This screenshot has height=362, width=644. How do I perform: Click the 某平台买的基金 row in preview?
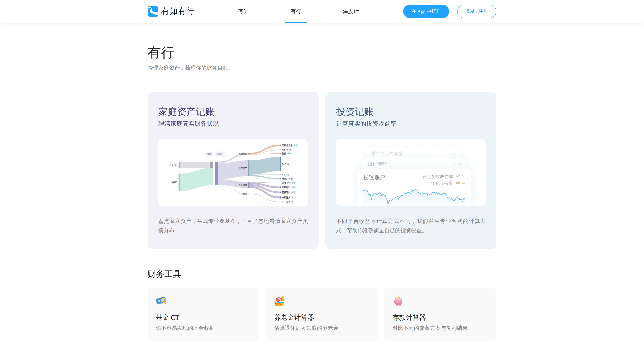click(414, 153)
